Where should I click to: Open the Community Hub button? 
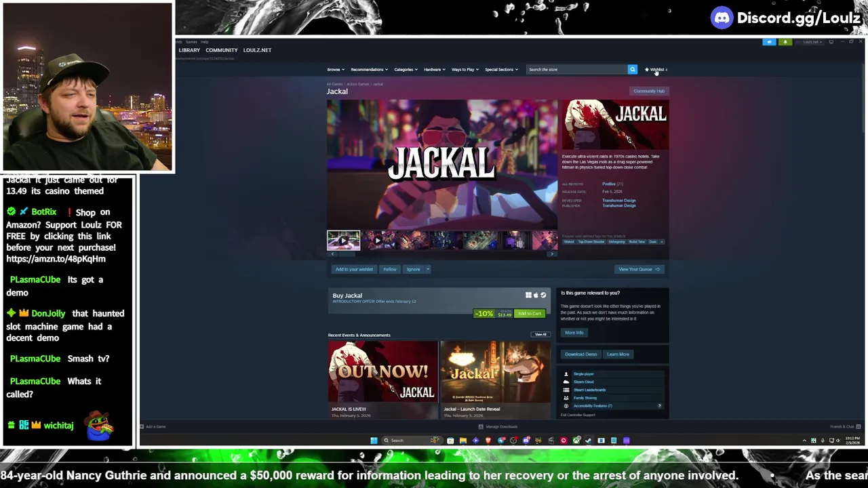click(649, 91)
